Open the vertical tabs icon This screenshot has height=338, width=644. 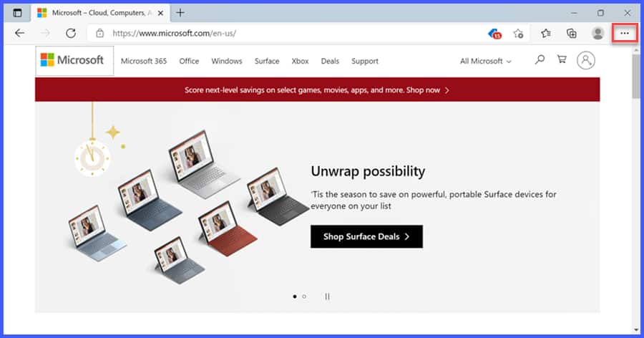tap(17, 13)
